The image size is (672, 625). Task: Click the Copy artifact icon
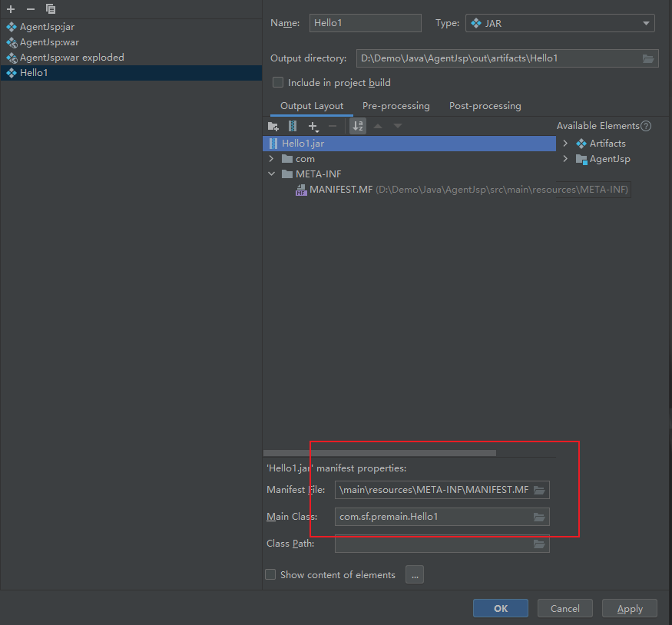(x=51, y=9)
